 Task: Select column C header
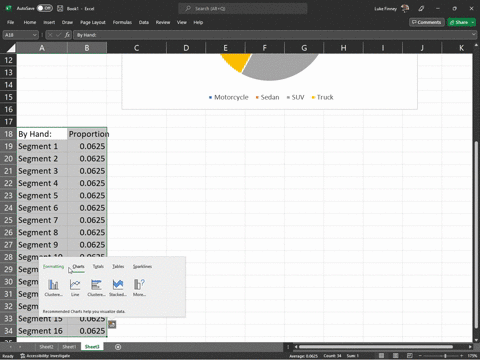136,48
